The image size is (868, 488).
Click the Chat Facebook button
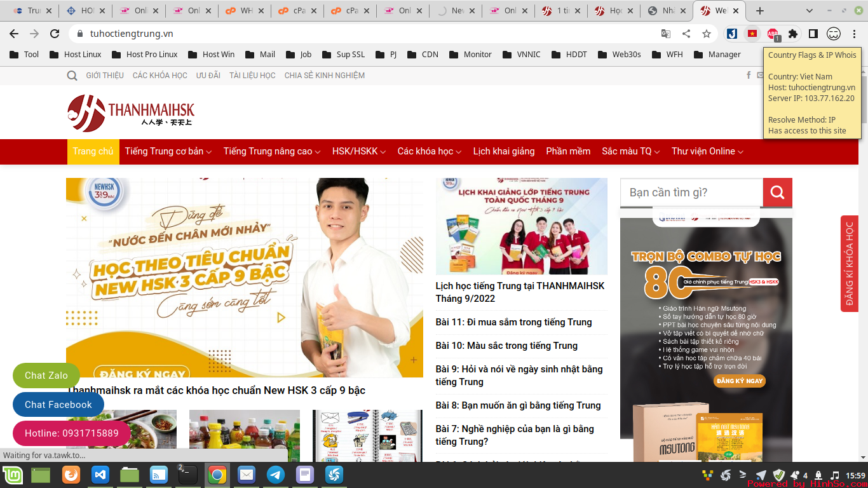click(x=58, y=405)
